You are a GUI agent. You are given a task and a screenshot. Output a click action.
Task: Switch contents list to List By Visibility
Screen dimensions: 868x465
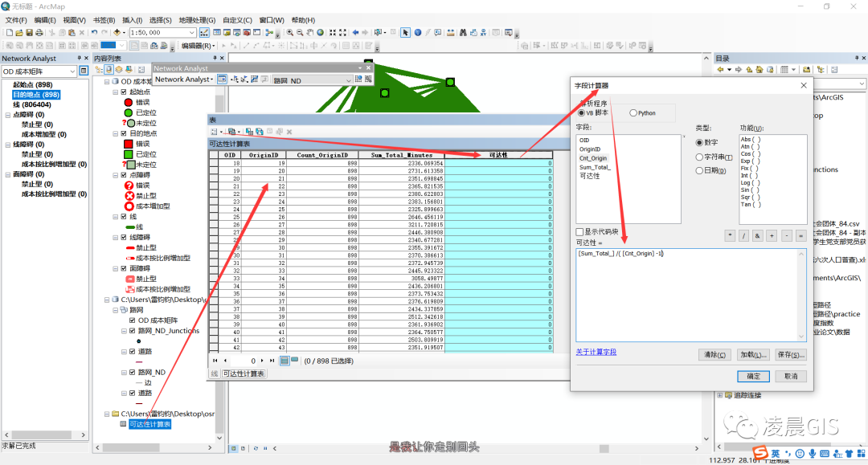click(119, 70)
